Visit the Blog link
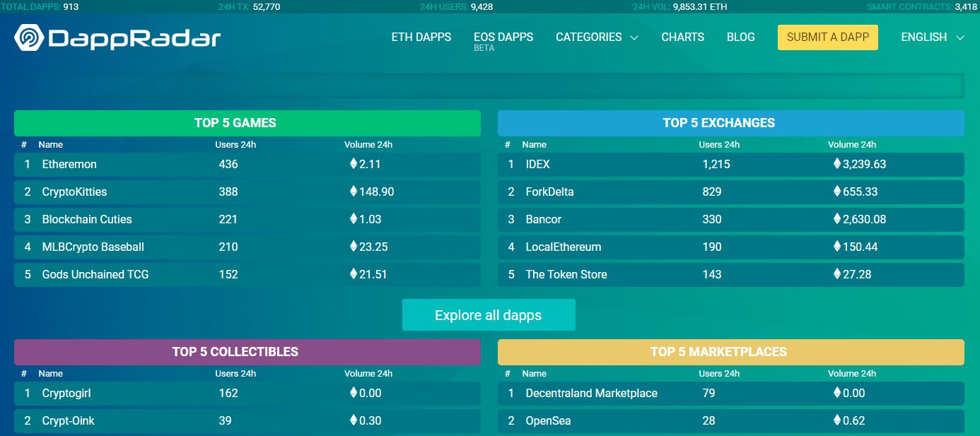The height and width of the screenshot is (436, 980). 740,37
